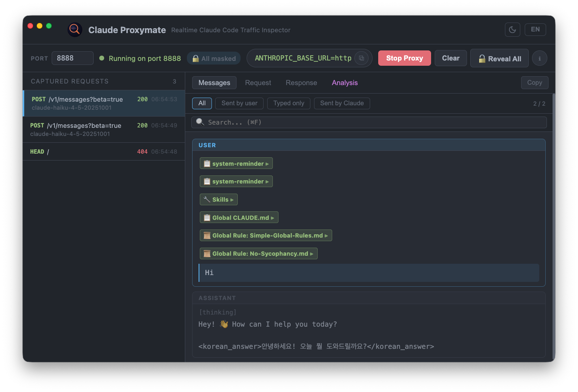Click the yellow minimize window button

40,26
